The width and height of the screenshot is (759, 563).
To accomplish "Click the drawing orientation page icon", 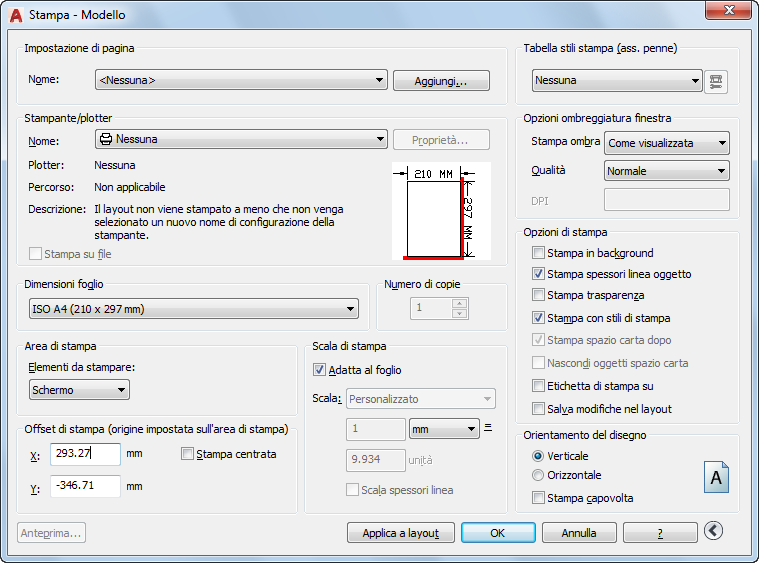I will [x=716, y=477].
